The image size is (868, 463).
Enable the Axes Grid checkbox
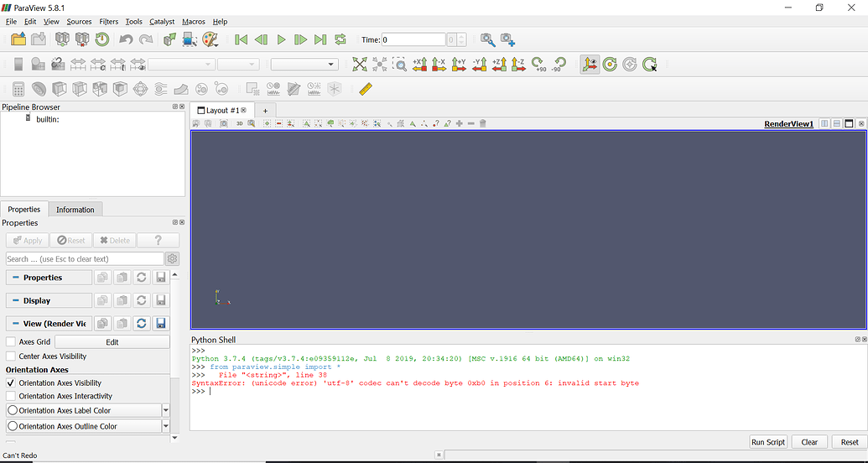coord(11,342)
